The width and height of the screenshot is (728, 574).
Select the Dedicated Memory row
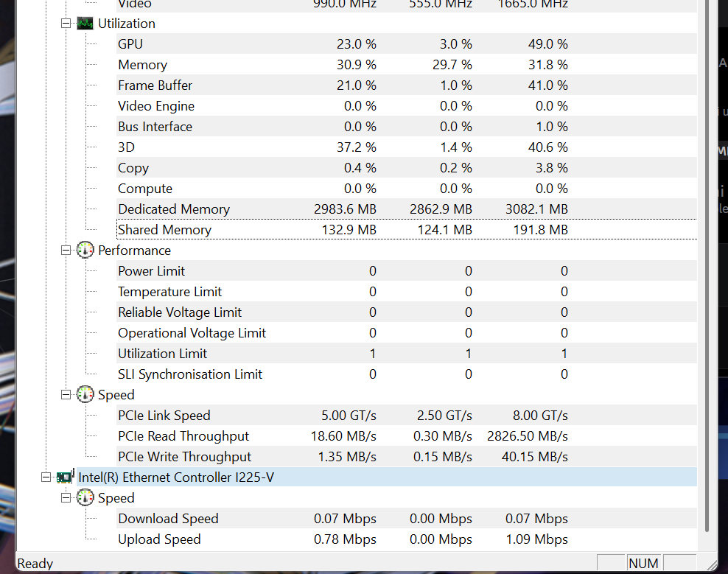pyautogui.click(x=407, y=209)
